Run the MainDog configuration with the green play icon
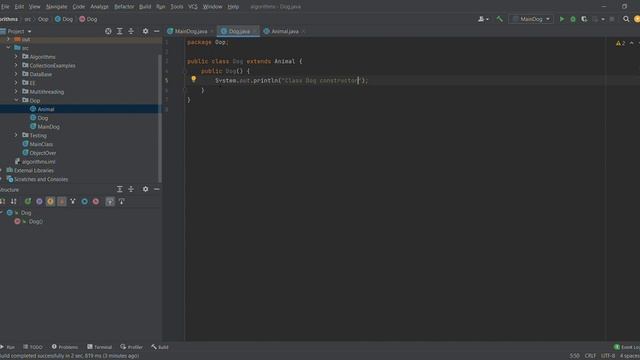 point(562,19)
